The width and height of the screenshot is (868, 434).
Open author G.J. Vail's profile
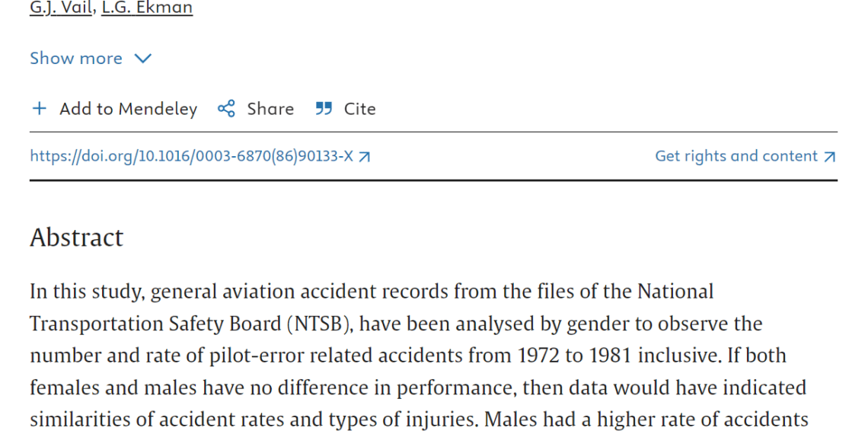pyautogui.click(x=61, y=8)
